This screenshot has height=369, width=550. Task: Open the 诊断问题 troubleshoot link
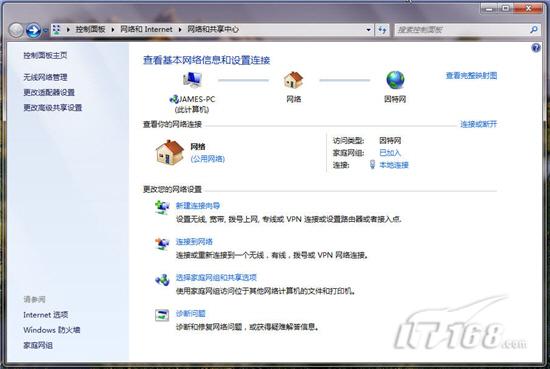click(190, 314)
